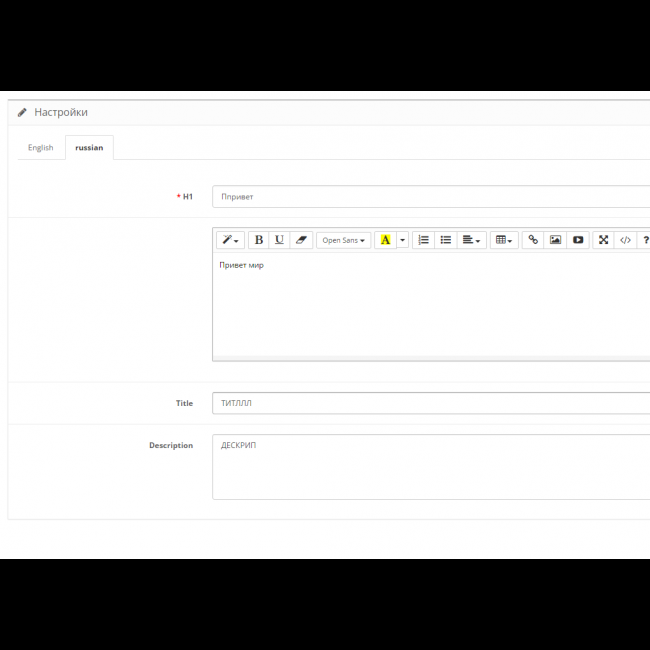This screenshot has width=650, height=650.
Task: Select the russian language tab
Action: coord(89,148)
